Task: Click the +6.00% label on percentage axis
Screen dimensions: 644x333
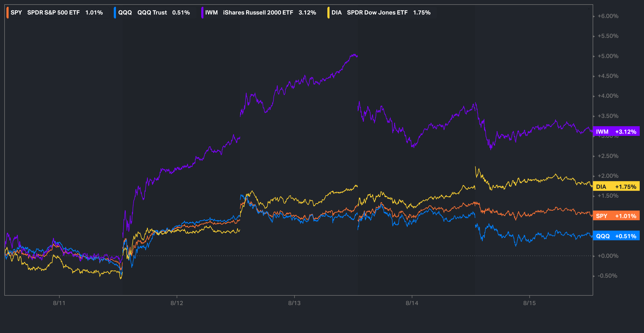Action: (608, 16)
